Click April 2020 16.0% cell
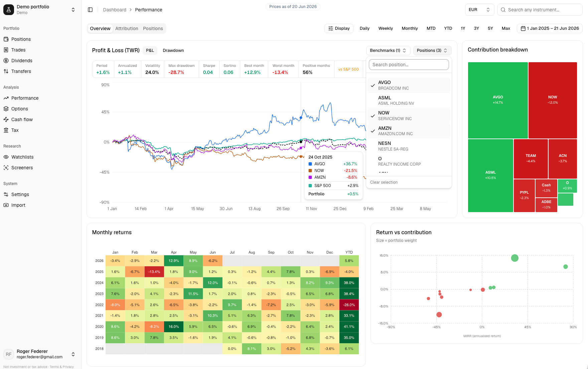The width and height of the screenshot is (588, 369). [x=174, y=327]
